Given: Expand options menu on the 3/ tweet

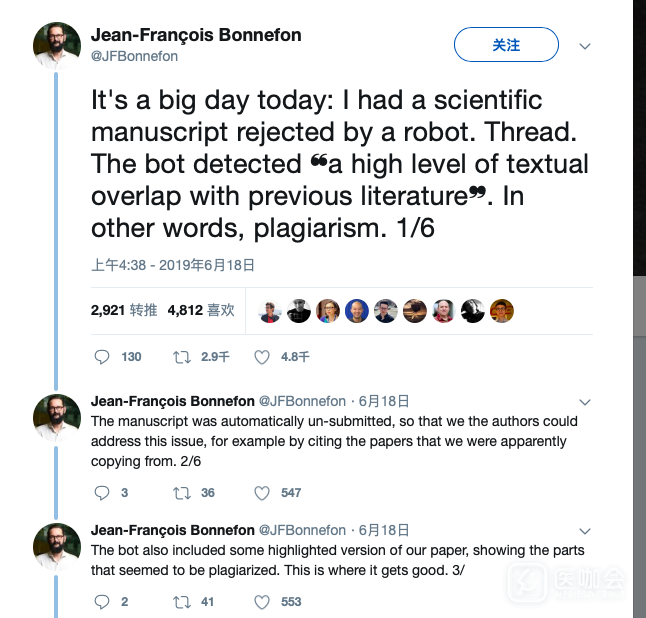Looking at the screenshot, I should click(586, 531).
